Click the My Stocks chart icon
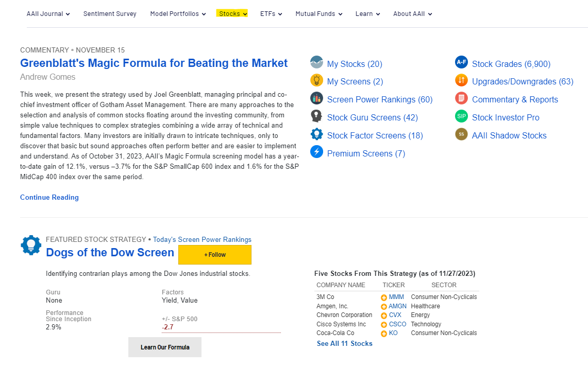 pyautogui.click(x=316, y=62)
